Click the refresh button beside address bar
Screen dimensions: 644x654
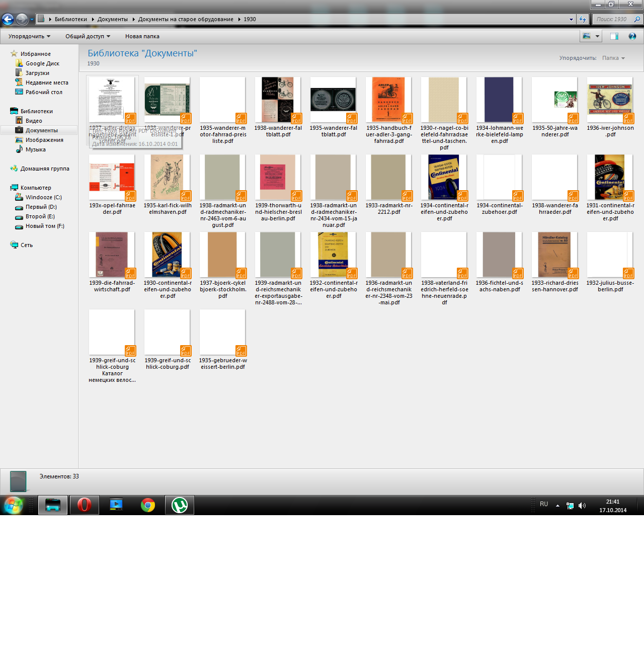pyautogui.click(x=583, y=20)
